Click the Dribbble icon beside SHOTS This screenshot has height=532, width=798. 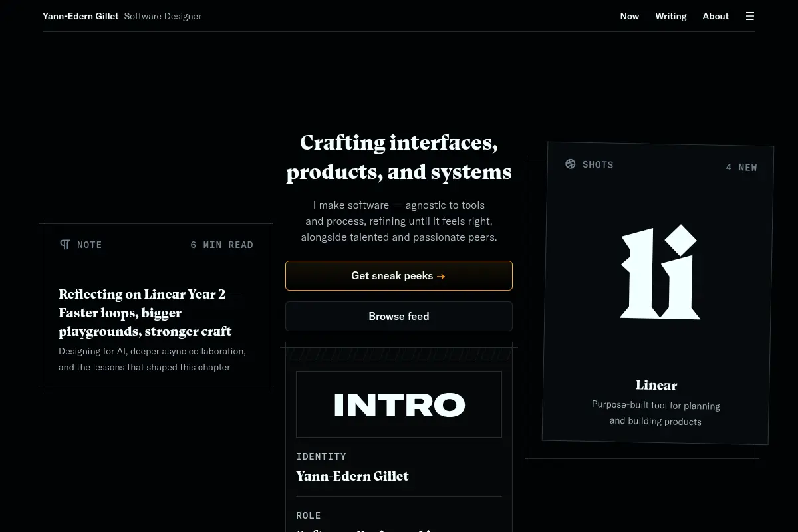tap(571, 164)
